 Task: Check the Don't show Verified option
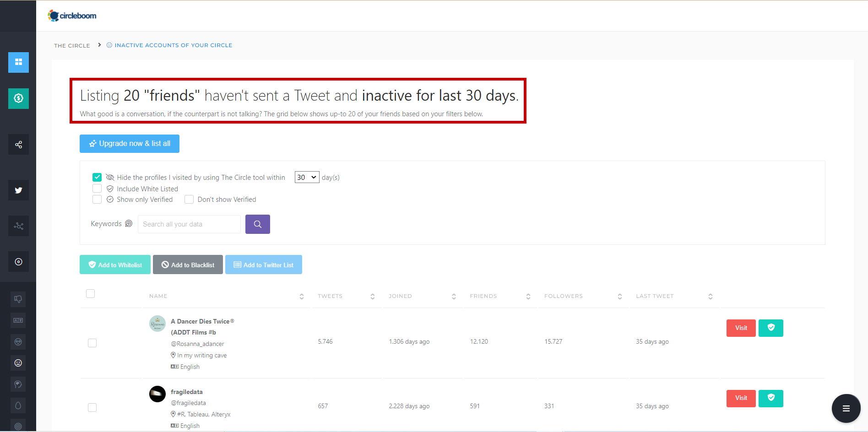click(x=189, y=200)
